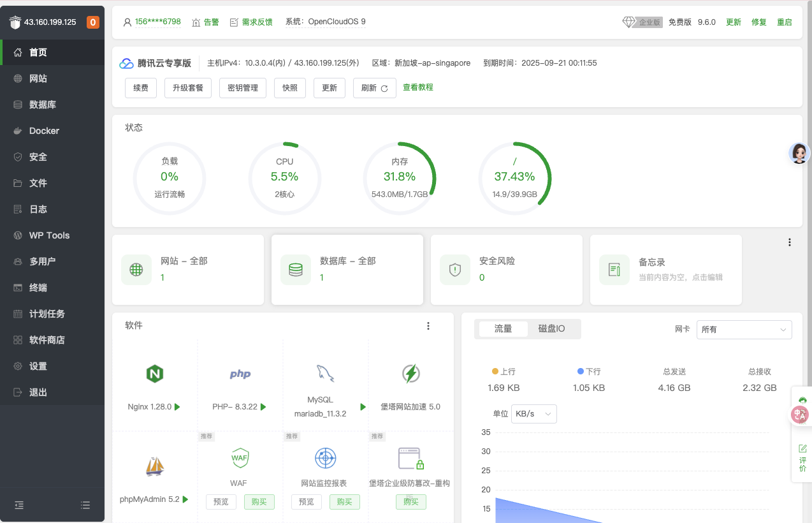Click the 安全风险 shield icon

click(454, 269)
